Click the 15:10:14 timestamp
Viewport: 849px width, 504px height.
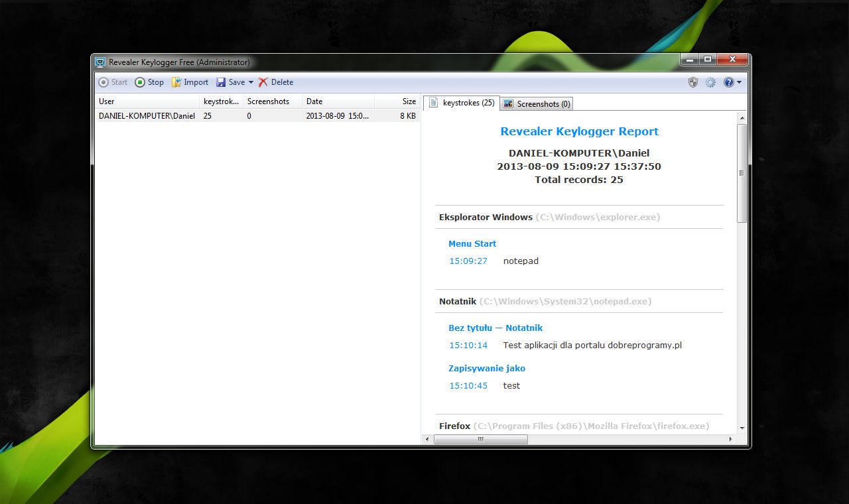pos(468,345)
